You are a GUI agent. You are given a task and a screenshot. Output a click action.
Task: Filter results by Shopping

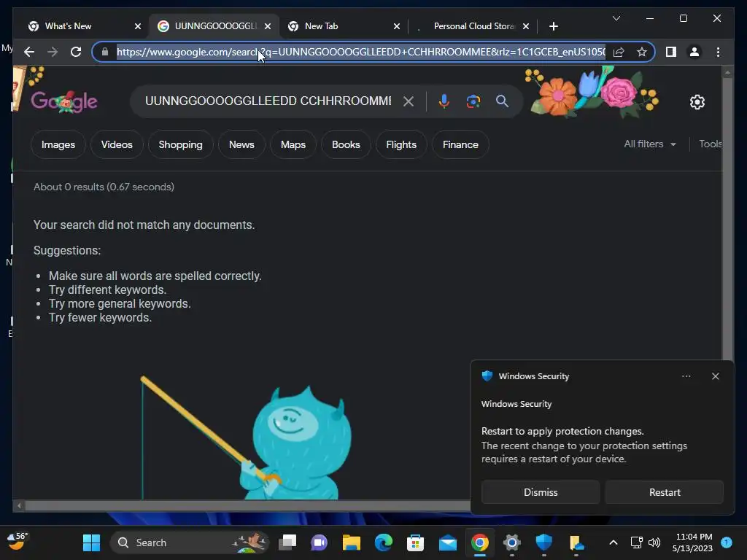(181, 145)
